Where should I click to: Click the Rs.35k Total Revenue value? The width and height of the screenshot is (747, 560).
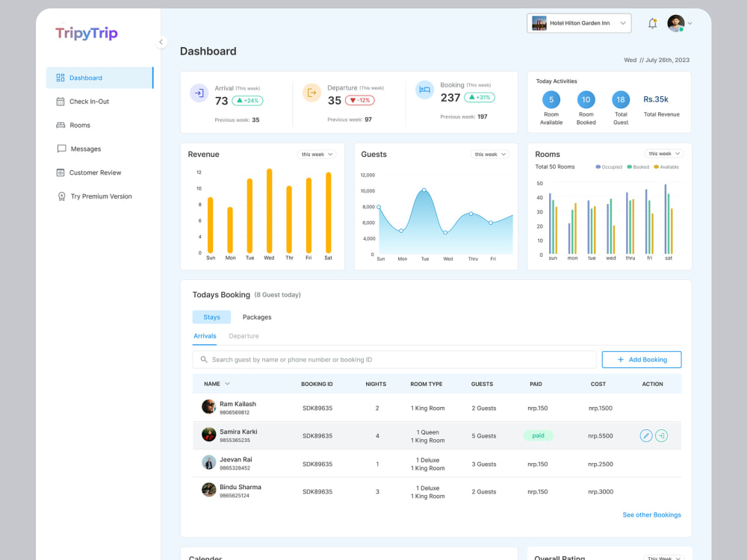[x=656, y=99]
